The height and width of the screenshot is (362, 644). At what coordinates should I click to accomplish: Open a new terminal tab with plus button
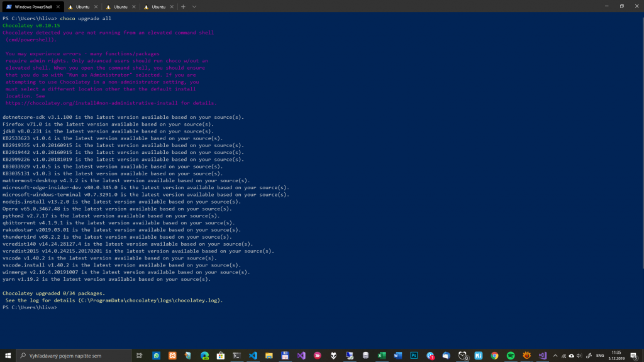coord(183,6)
